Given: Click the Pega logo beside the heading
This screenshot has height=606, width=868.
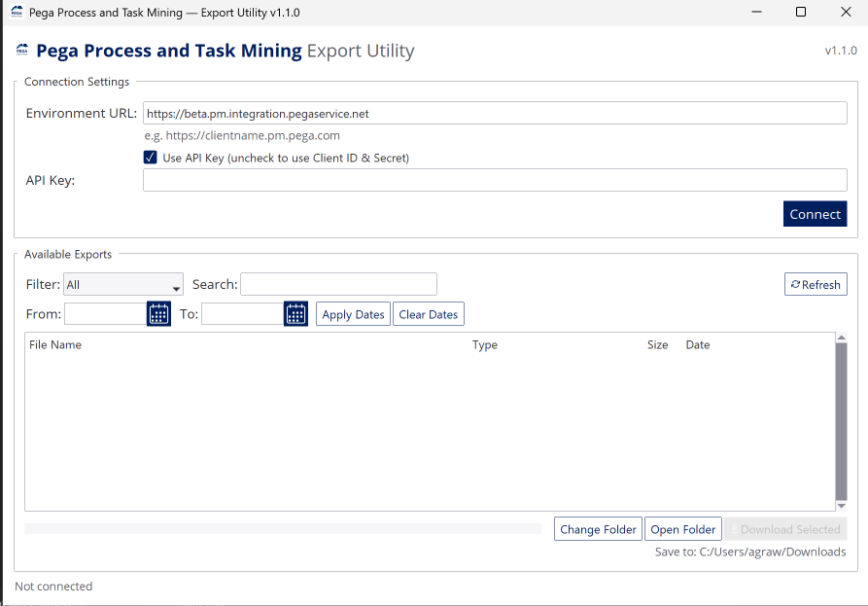Looking at the screenshot, I should (x=22, y=50).
